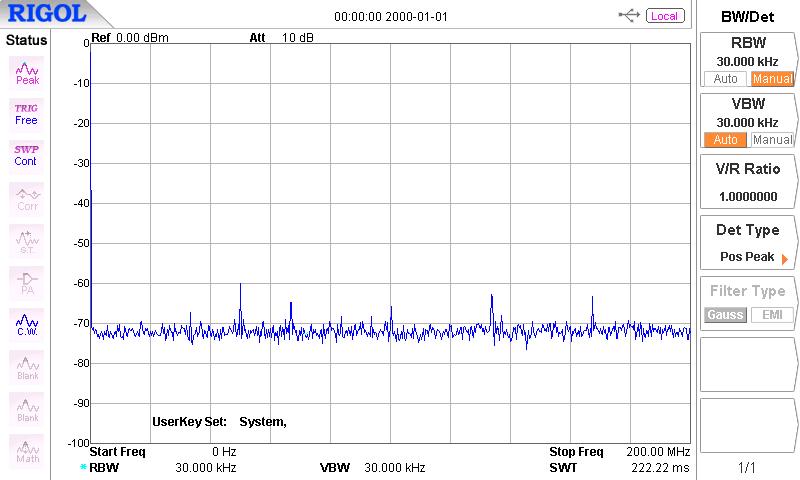Click the PA preamplifier status icon
The image size is (800, 480).
pyautogui.click(x=27, y=283)
